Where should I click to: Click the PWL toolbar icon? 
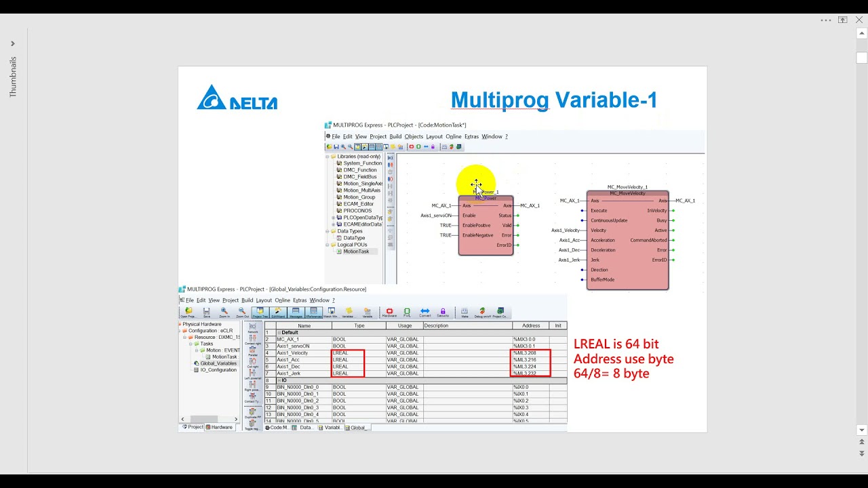(x=407, y=312)
